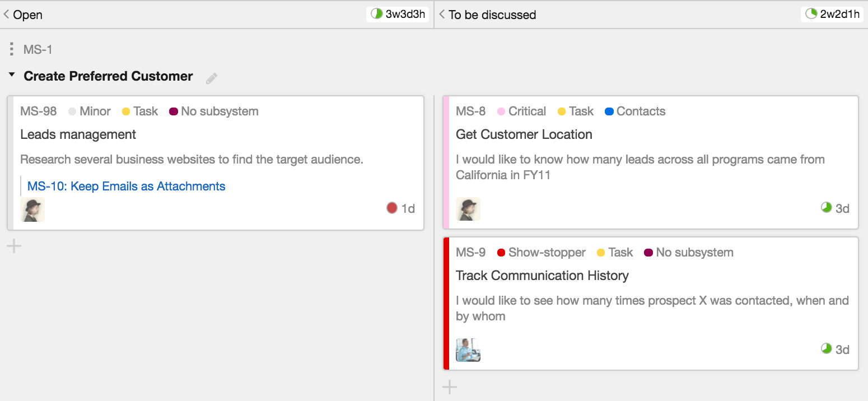Click the 2w2d1h estimation pie icon

point(811,14)
